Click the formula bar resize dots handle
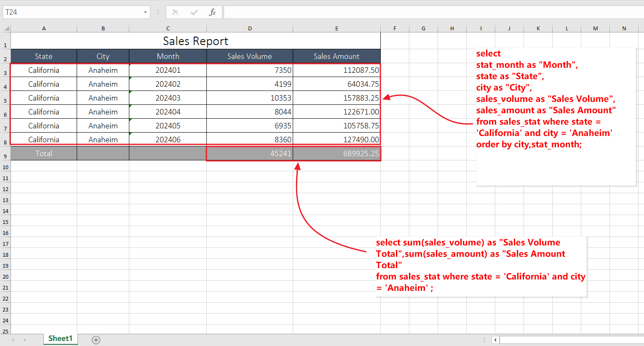Viewport: 644px width, 346px height. click(158, 12)
